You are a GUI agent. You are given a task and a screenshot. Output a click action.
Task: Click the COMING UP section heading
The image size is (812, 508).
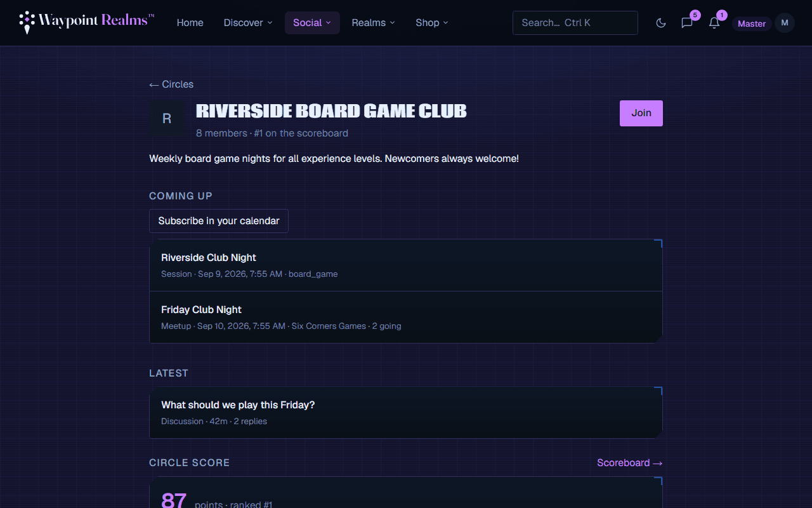pyautogui.click(x=181, y=196)
